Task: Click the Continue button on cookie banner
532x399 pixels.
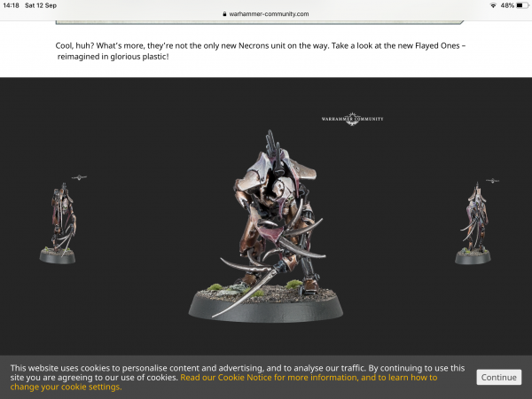Action: point(498,377)
